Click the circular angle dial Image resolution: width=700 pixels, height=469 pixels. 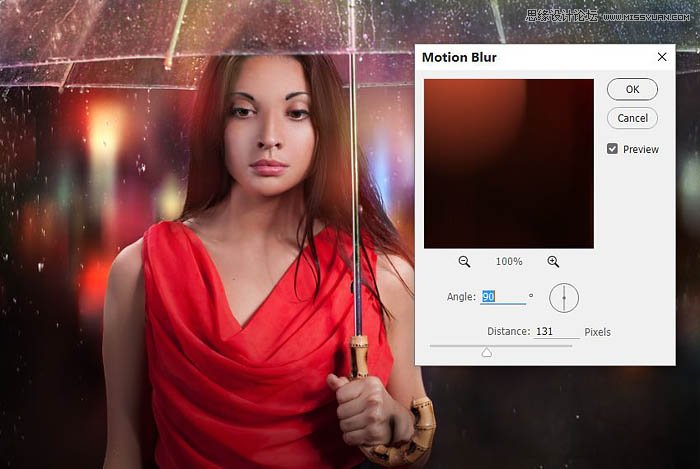(564, 297)
